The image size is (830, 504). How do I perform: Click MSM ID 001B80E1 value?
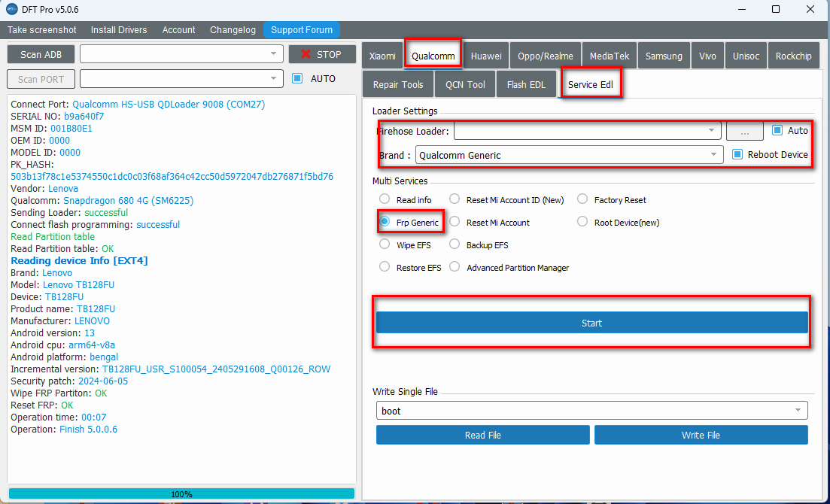pyautogui.click(x=71, y=128)
